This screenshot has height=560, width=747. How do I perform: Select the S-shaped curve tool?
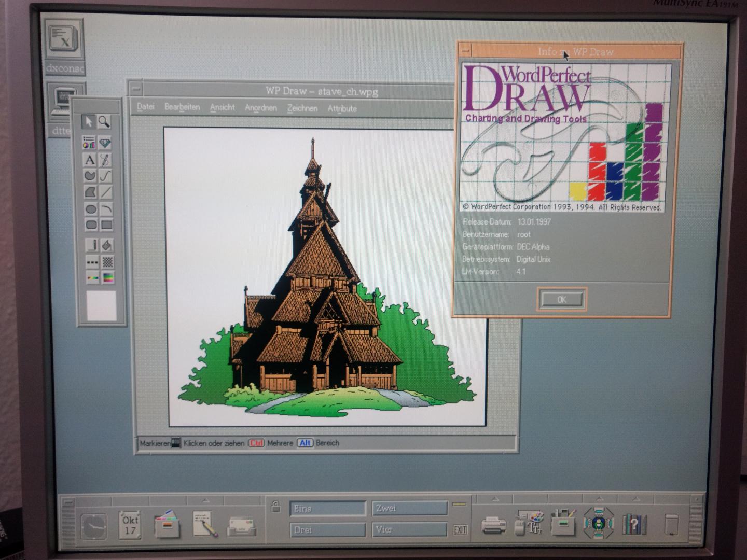[106, 176]
